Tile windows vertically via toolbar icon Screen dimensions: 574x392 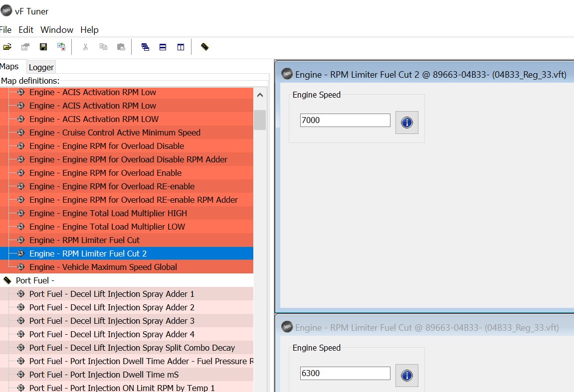(x=181, y=47)
